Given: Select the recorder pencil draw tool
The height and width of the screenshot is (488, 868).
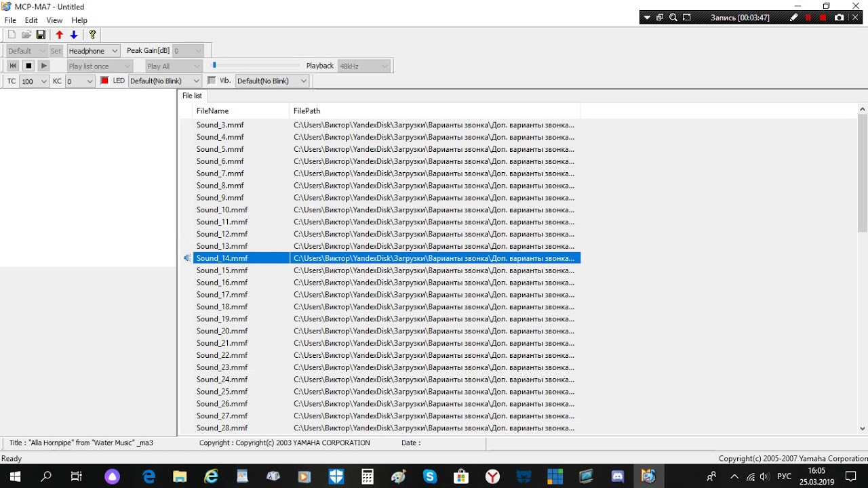Looking at the screenshot, I should pyautogui.click(x=794, y=18).
